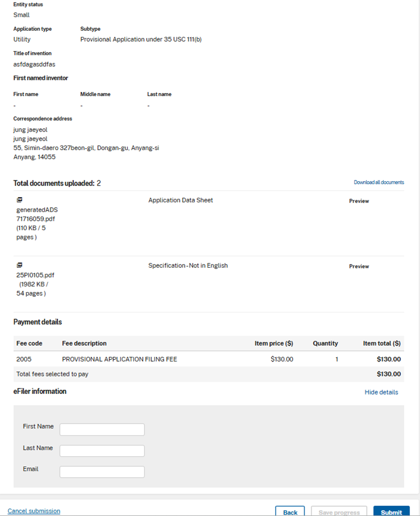
Task: Focus the First Name input field
Action: click(102, 429)
